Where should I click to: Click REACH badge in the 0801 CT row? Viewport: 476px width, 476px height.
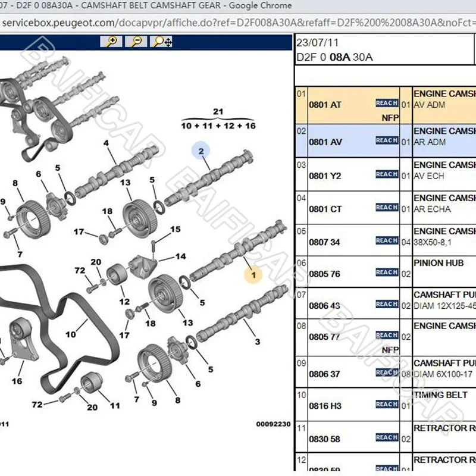387,207
